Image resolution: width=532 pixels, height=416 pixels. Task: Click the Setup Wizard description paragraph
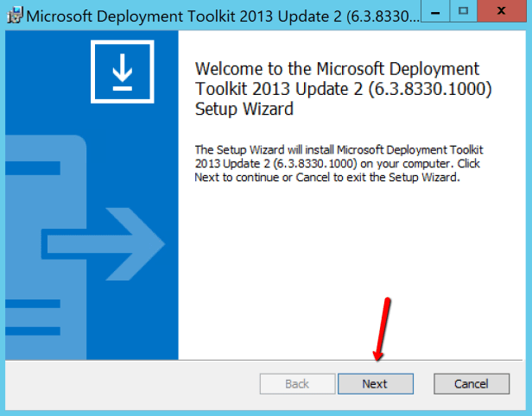tap(338, 164)
